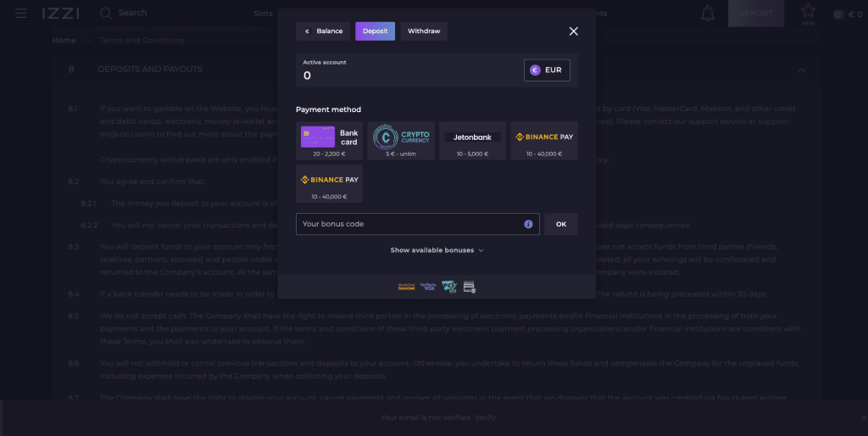
Task: Click the PCI DSS badge icon
Action: pos(449,287)
